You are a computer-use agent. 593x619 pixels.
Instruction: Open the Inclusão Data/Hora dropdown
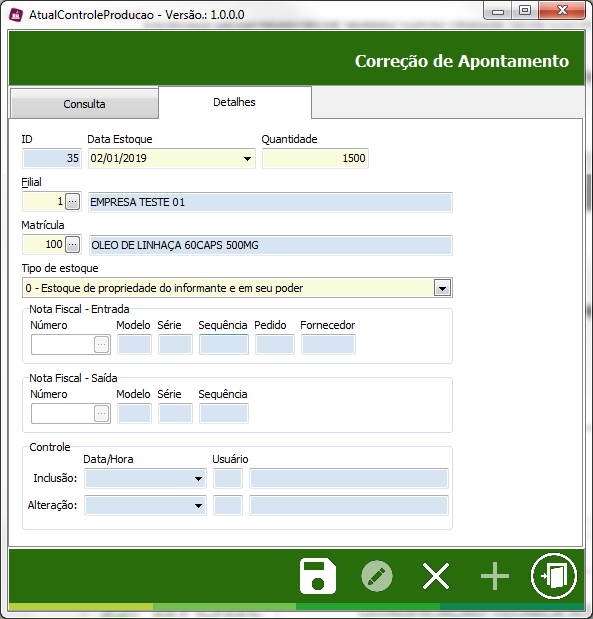pyautogui.click(x=198, y=479)
